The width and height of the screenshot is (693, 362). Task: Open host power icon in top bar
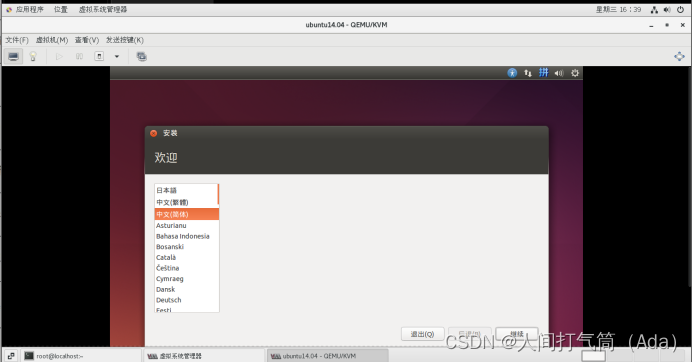680,10
